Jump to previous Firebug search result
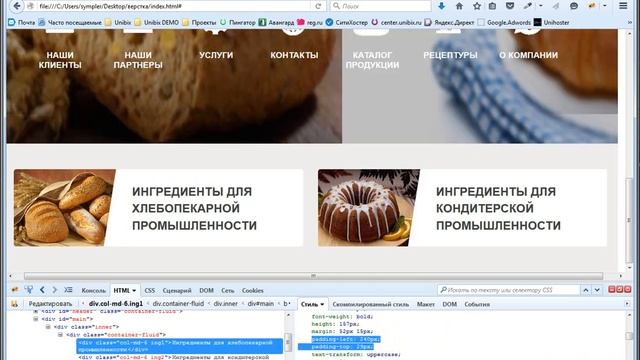Screen dimensions: 640x360 click(586, 290)
